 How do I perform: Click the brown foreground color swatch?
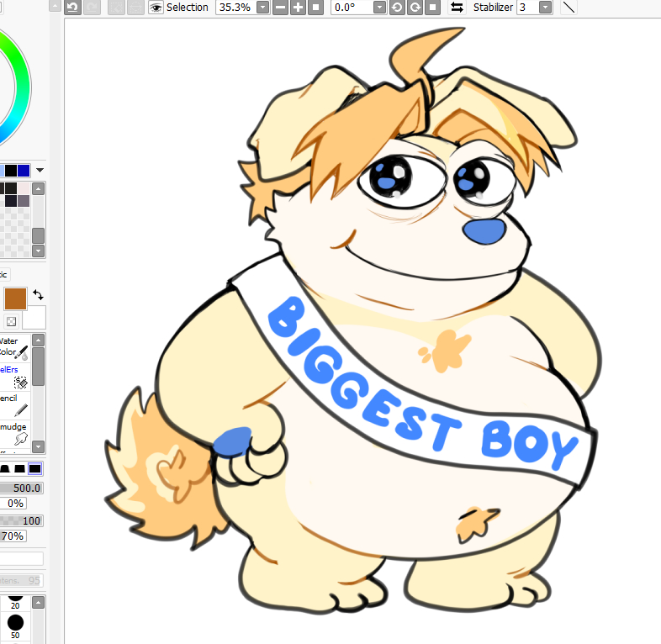[15, 298]
